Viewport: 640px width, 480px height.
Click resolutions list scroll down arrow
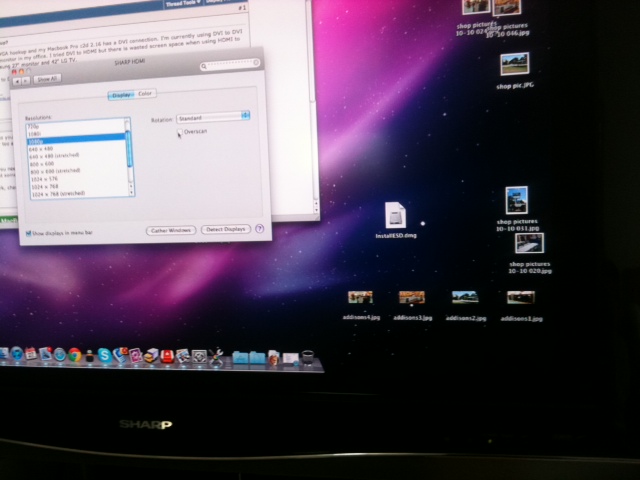click(131, 192)
